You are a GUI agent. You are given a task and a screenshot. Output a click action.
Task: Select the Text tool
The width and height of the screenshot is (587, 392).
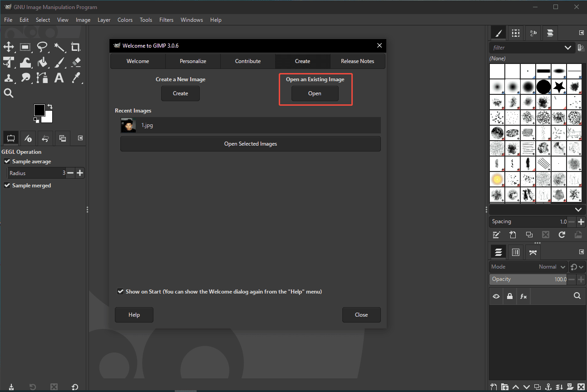coord(59,78)
